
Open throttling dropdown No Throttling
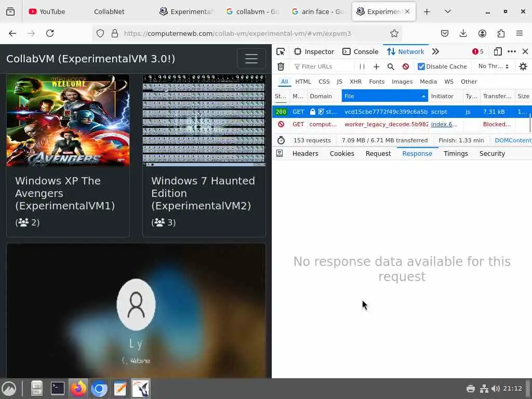494,66
